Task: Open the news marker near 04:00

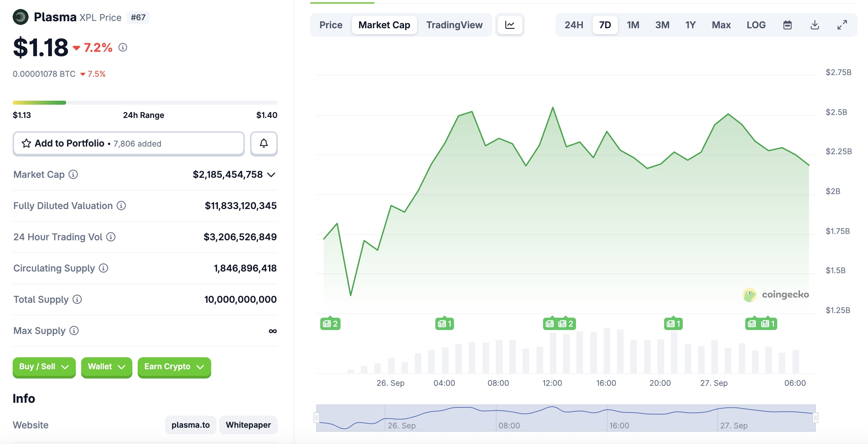Action: pos(444,323)
